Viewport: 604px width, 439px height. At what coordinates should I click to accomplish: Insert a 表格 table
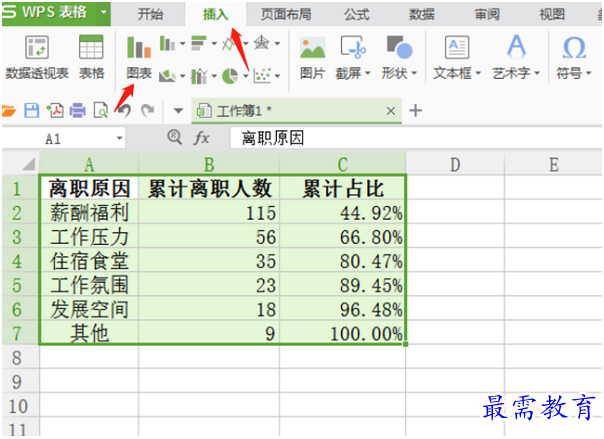(x=91, y=57)
